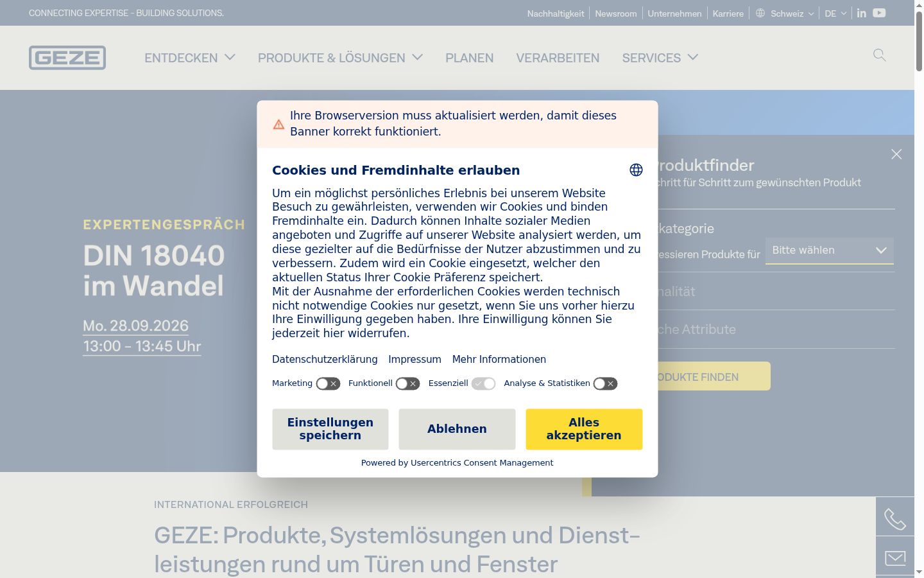924x578 pixels.
Task: Expand the ENTDECKEN menu
Action: pos(190,58)
